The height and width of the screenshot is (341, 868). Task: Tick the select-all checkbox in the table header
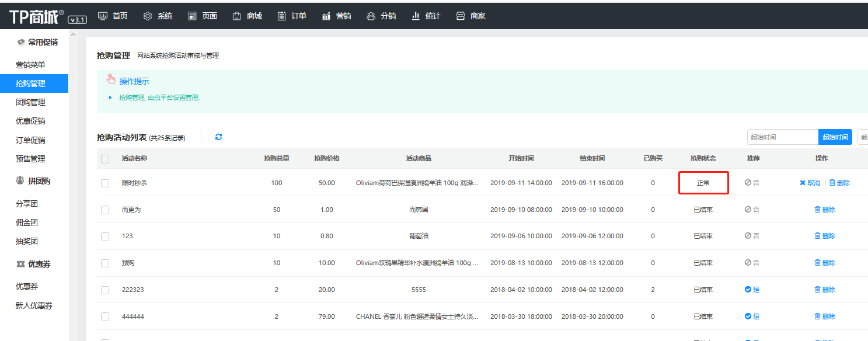click(x=105, y=159)
